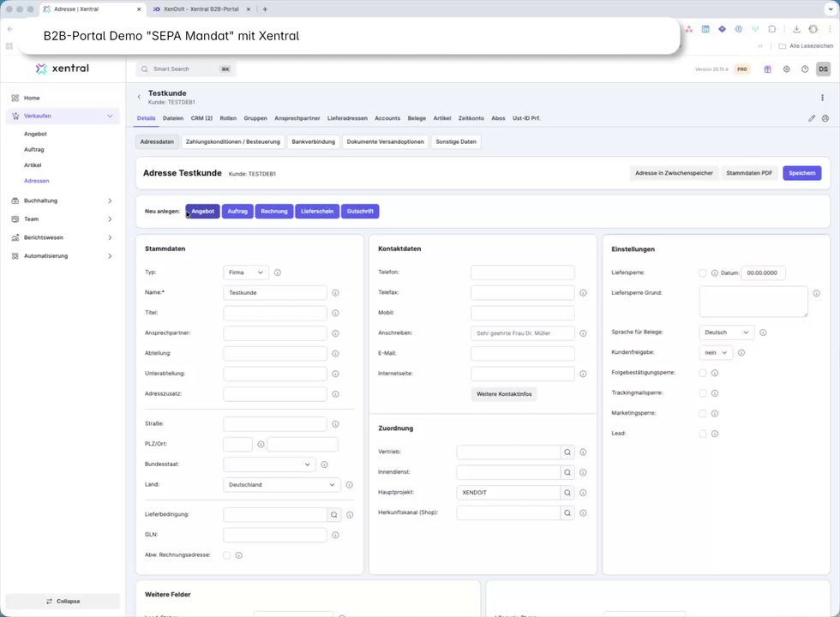Click info icon next to Straße field
Image resolution: width=840 pixels, height=617 pixels.
[x=335, y=424]
